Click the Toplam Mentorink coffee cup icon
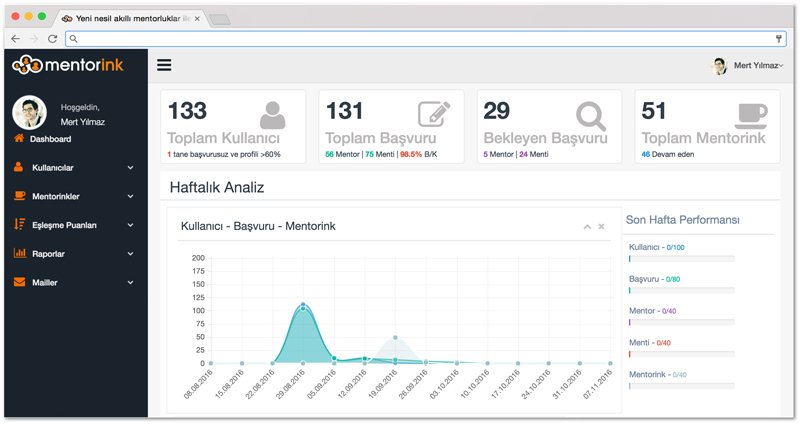Screen dimensions: 800x424 (750, 115)
